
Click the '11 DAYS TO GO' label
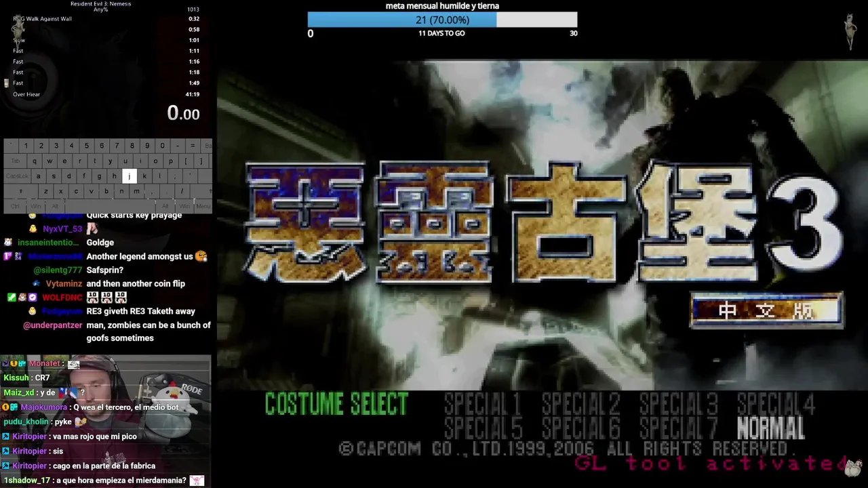tap(441, 33)
